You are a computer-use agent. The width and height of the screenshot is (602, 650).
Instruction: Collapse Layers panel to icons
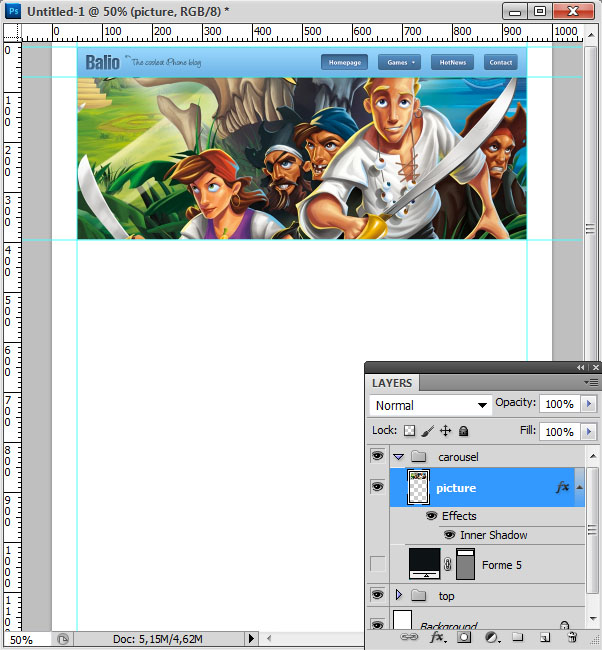tap(580, 367)
